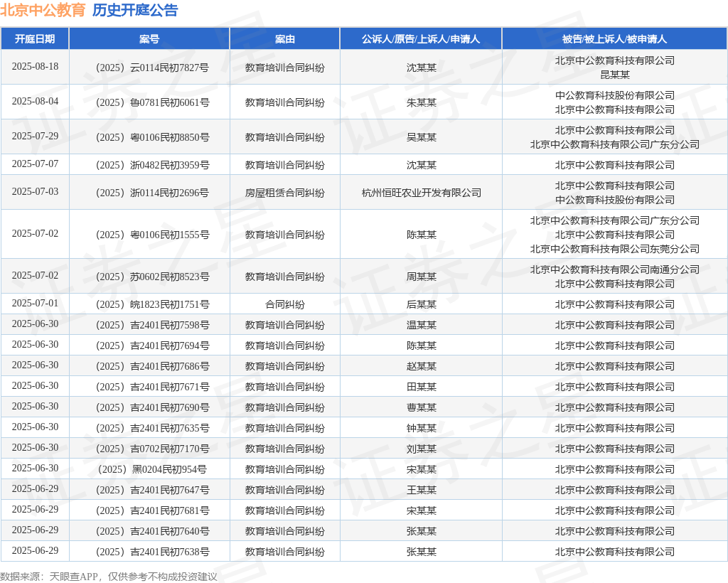This screenshot has height=583, width=728.
Task: Click case number 吉2401民初7635号
Action: tap(152, 429)
